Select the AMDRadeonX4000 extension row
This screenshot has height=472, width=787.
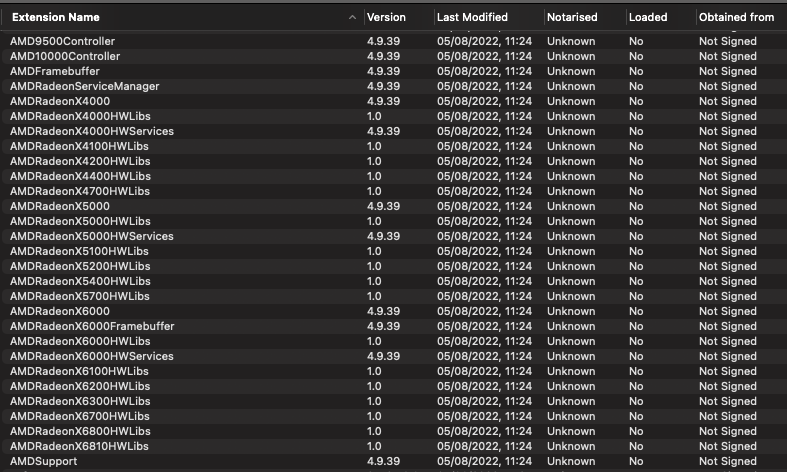pos(394,101)
